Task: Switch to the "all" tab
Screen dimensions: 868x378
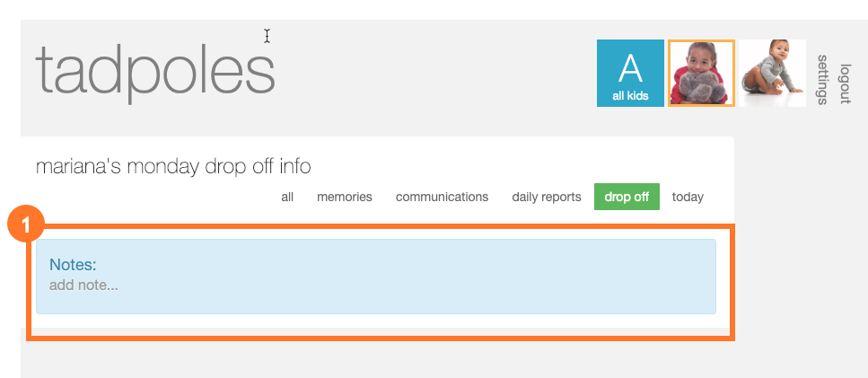Action: click(x=287, y=197)
